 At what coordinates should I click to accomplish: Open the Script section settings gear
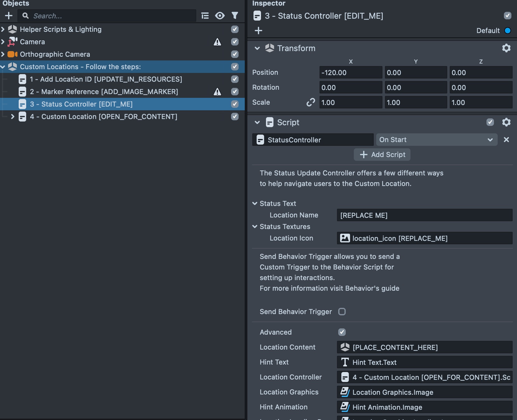click(507, 122)
